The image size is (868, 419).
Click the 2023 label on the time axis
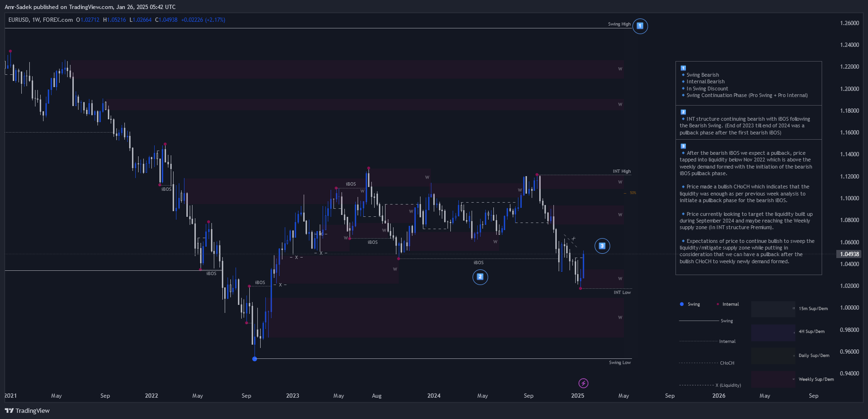(292, 396)
